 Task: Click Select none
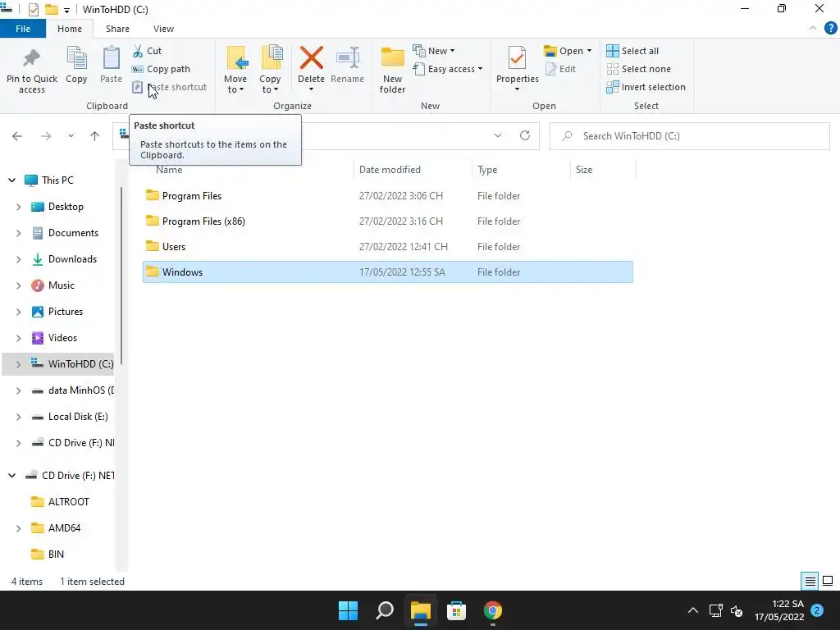click(x=638, y=69)
